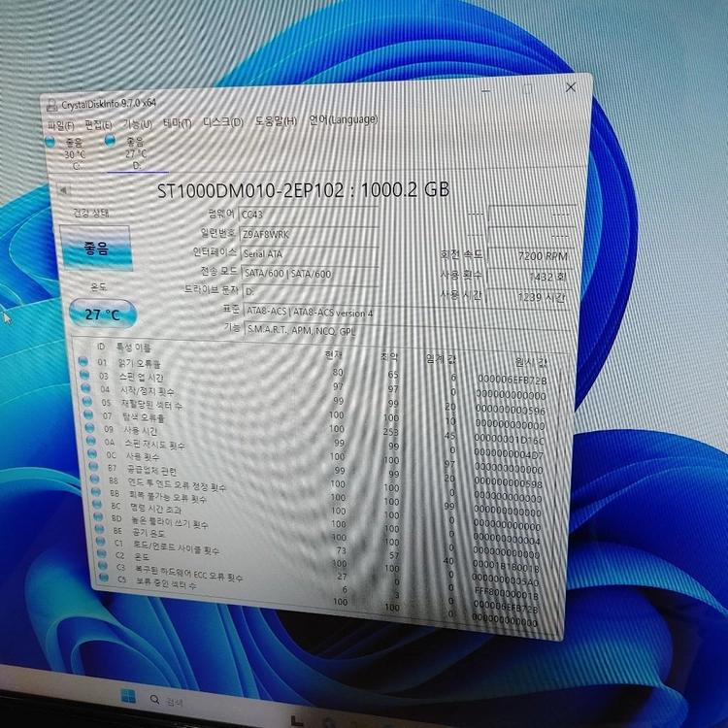Open the 기능(U) menu
Screen dimensions: 728x728
pos(138,124)
